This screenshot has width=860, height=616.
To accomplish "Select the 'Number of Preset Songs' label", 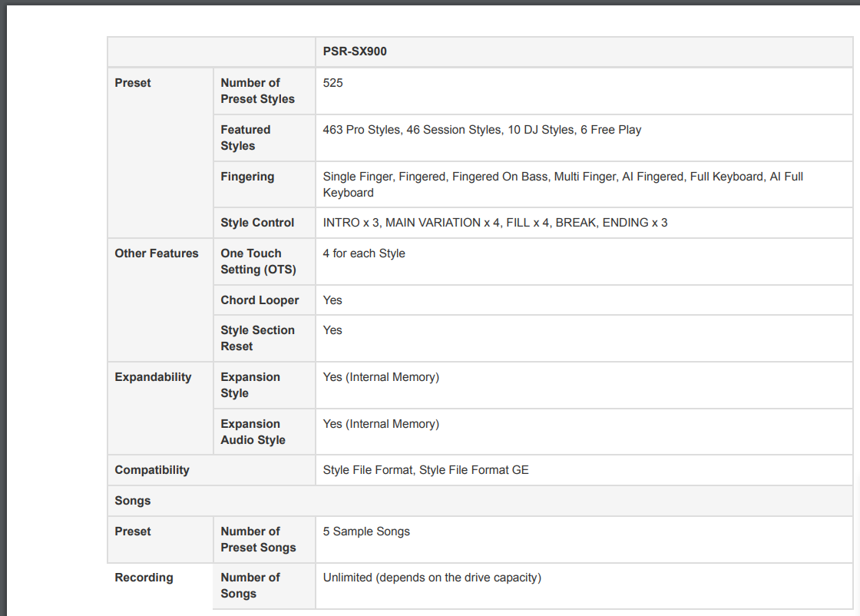I will [x=258, y=540].
